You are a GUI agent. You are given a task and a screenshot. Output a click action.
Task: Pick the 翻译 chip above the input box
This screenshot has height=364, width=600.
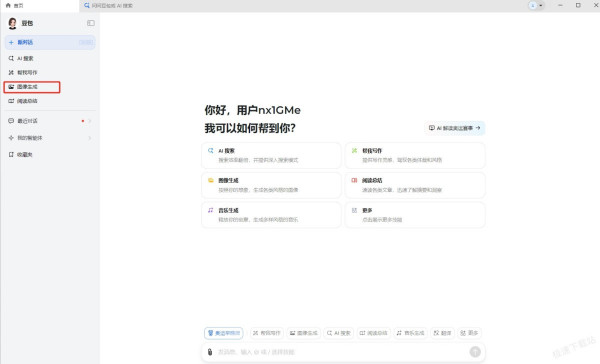click(x=442, y=333)
